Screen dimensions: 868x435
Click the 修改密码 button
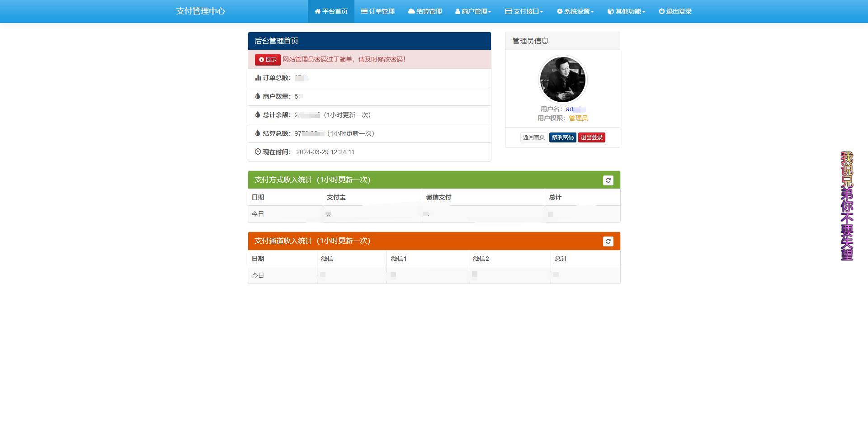coord(562,137)
